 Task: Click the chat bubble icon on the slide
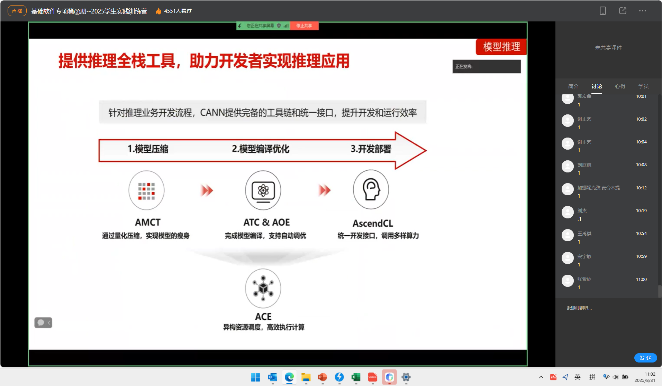[x=43, y=323]
